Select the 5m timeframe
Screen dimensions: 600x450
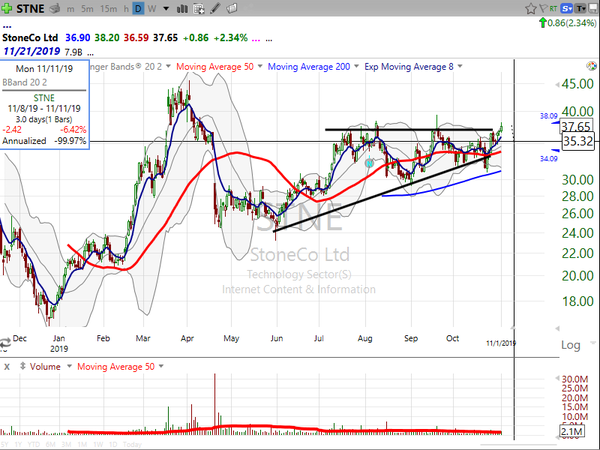[87, 8]
